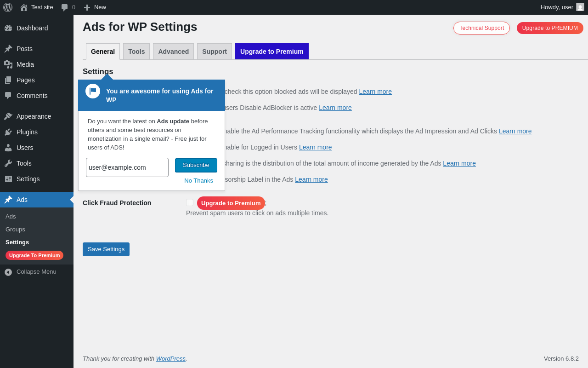Click the Settings sliders icon in sidebar

(x=8, y=179)
